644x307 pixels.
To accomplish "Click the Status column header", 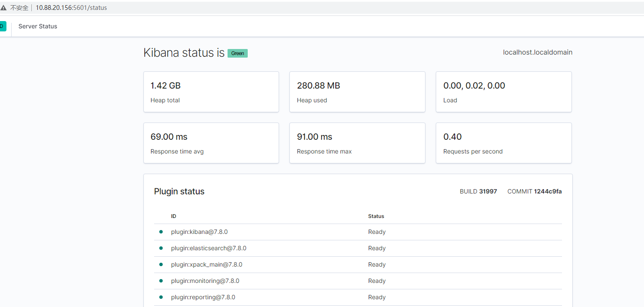I will coord(376,216).
